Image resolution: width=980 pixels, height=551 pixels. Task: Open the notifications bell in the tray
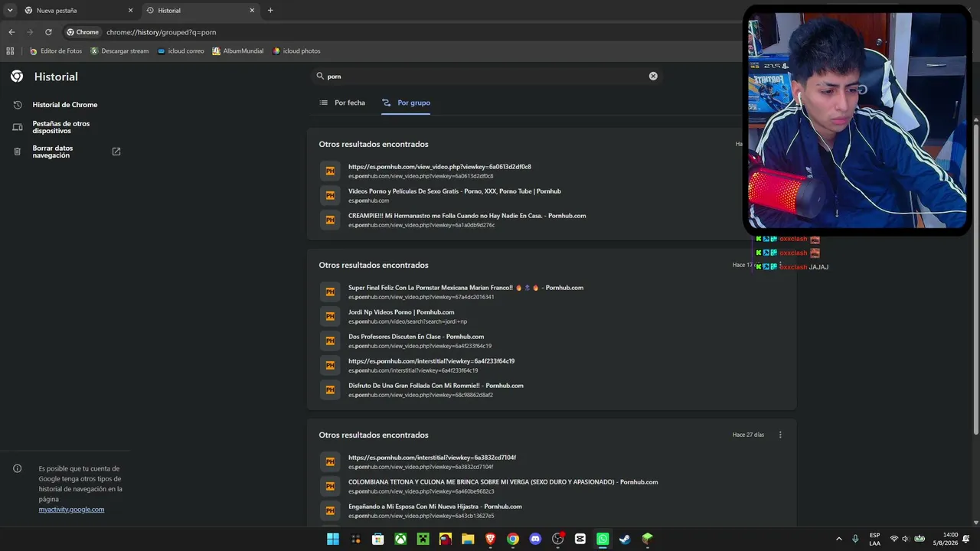coord(966,539)
